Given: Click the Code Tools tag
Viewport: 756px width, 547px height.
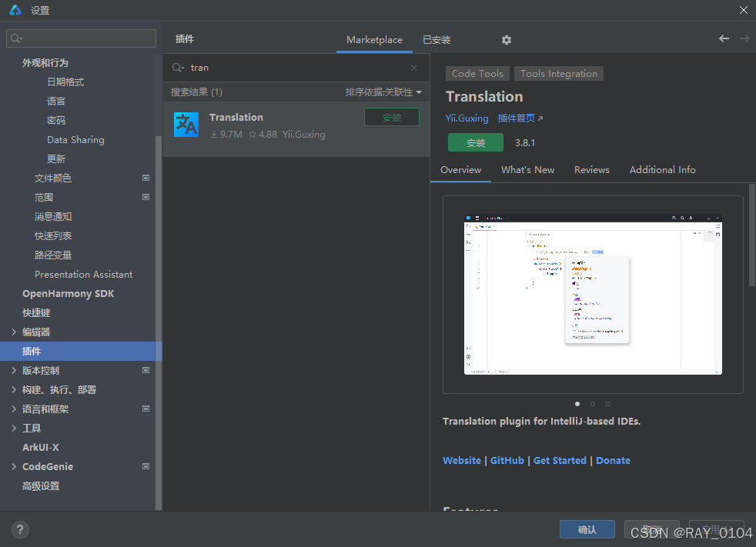Looking at the screenshot, I should 477,74.
